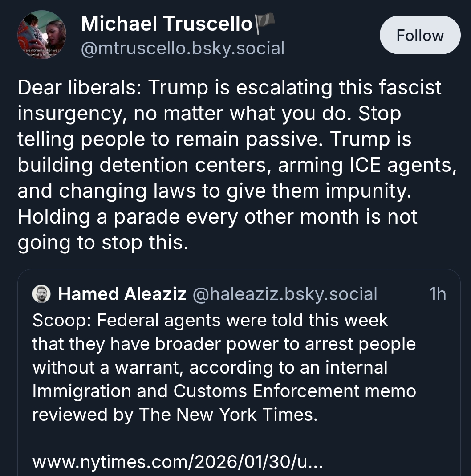Open the @haleaziz.bsky.social handle
The image size is (471, 476).
pos(284,294)
